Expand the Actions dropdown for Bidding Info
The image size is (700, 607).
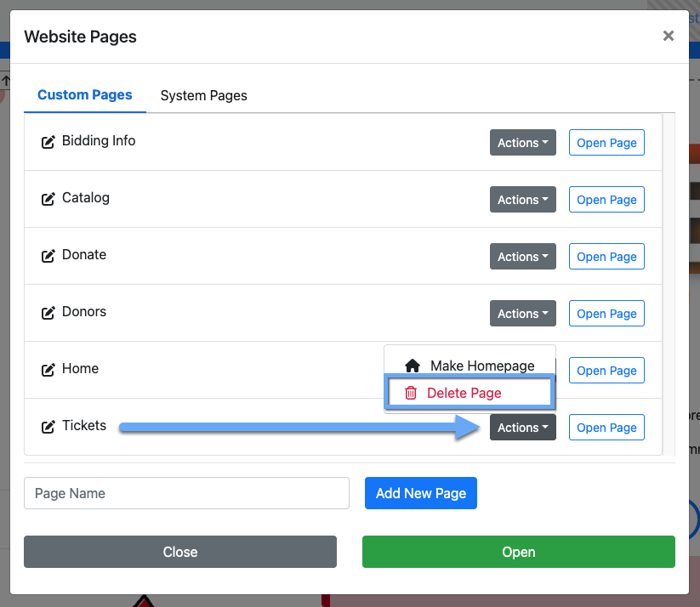[522, 143]
